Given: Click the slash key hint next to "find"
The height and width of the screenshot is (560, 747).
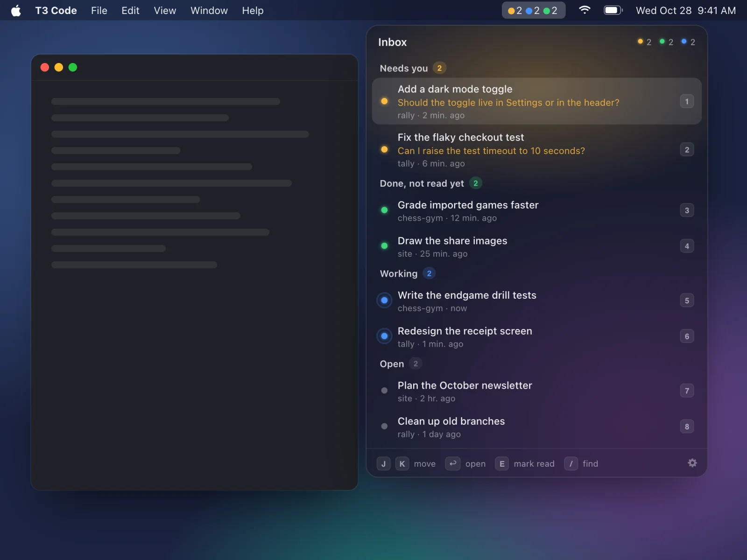Looking at the screenshot, I should 571,463.
